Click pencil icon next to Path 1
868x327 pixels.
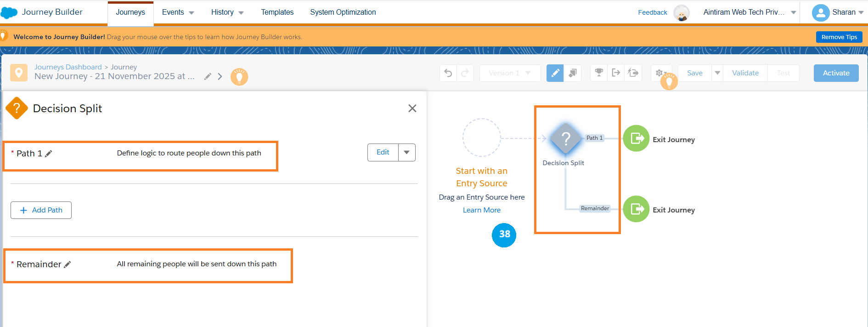pos(49,154)
